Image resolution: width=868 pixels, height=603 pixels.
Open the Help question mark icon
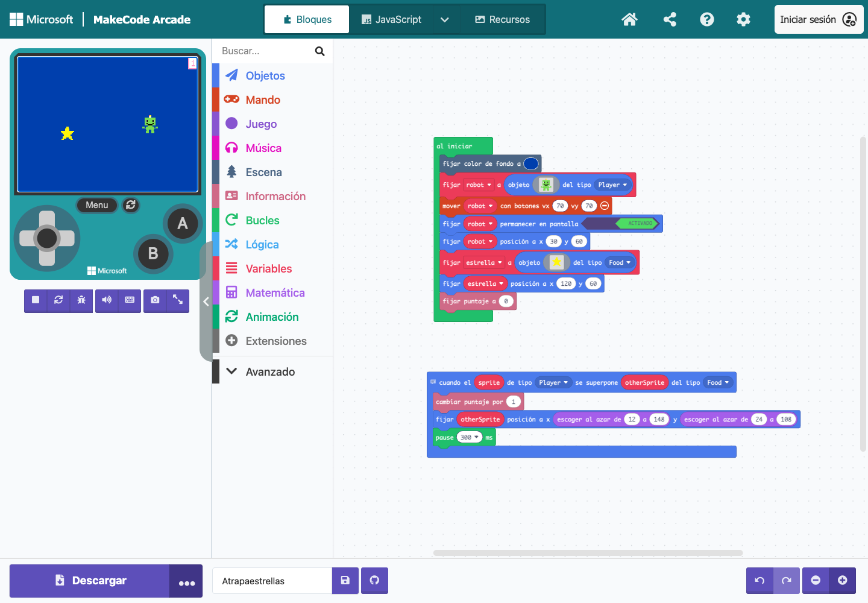click(707, 19)
